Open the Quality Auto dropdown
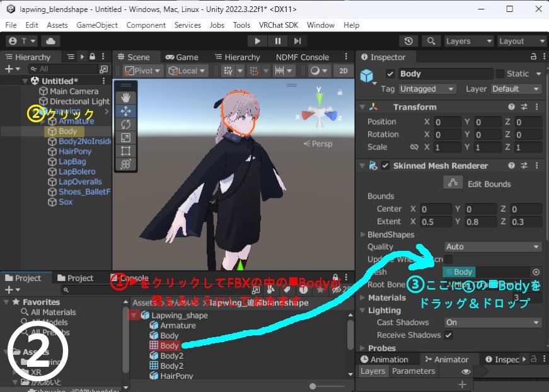This screenshot has height=392, width=549. 493,247
